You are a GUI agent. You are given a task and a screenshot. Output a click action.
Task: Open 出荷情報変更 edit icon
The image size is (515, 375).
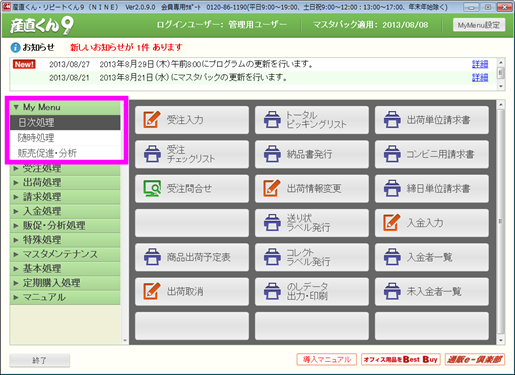[272, 188]
